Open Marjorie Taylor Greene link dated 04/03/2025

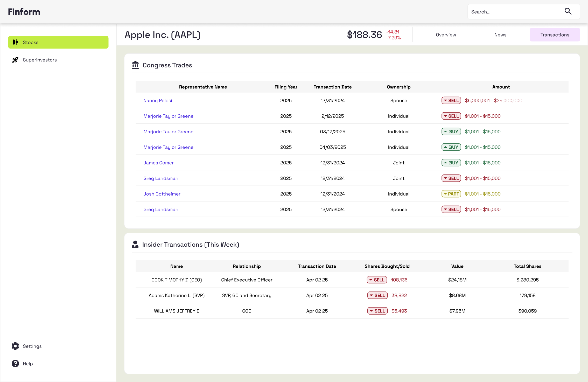pos(168,147)
